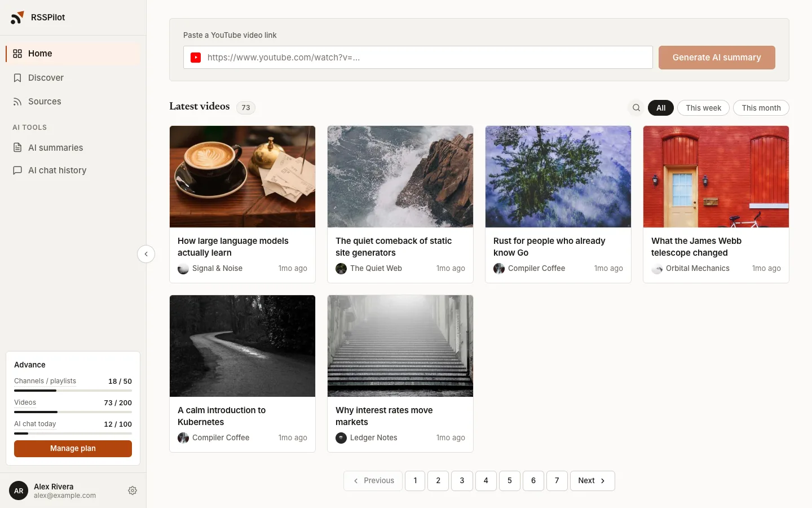Open 'A calm introduction to Kubernetes' title

[x=222, y=416]
